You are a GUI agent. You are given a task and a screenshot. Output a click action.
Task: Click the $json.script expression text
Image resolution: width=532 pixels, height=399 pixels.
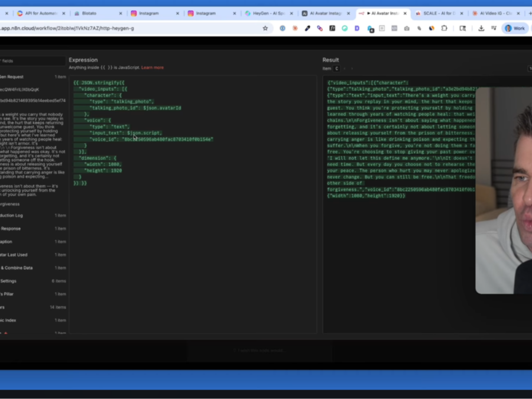pos(144,133)
